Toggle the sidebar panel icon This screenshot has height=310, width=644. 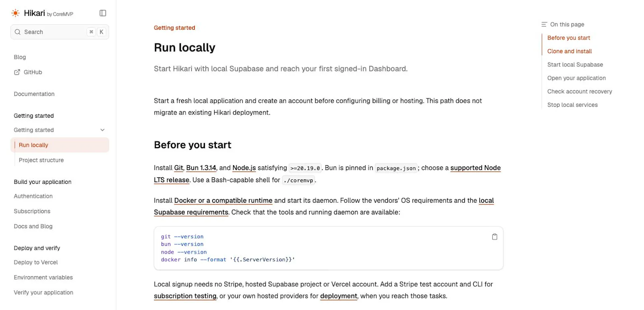[103, 13]
